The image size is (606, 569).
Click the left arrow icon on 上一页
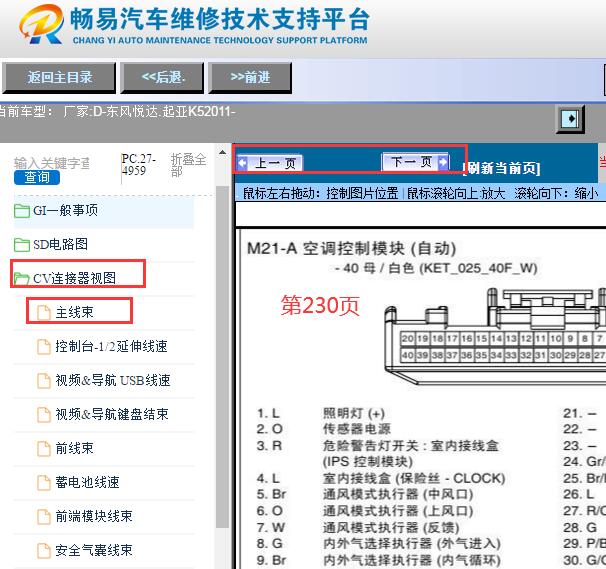click(243, 163)
